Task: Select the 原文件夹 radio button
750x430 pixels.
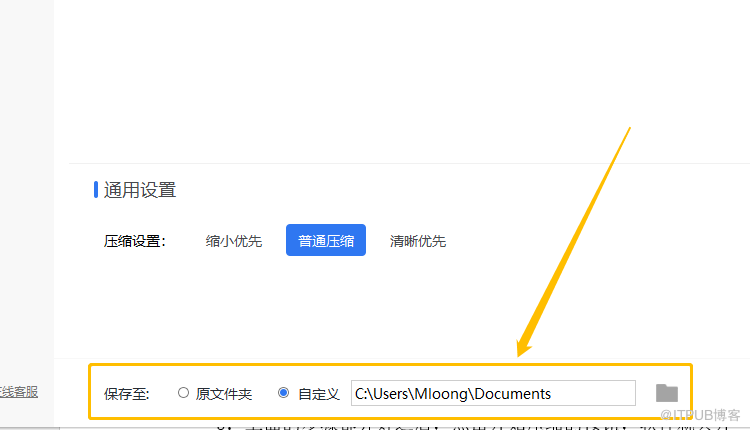Action: coord(183,393)
